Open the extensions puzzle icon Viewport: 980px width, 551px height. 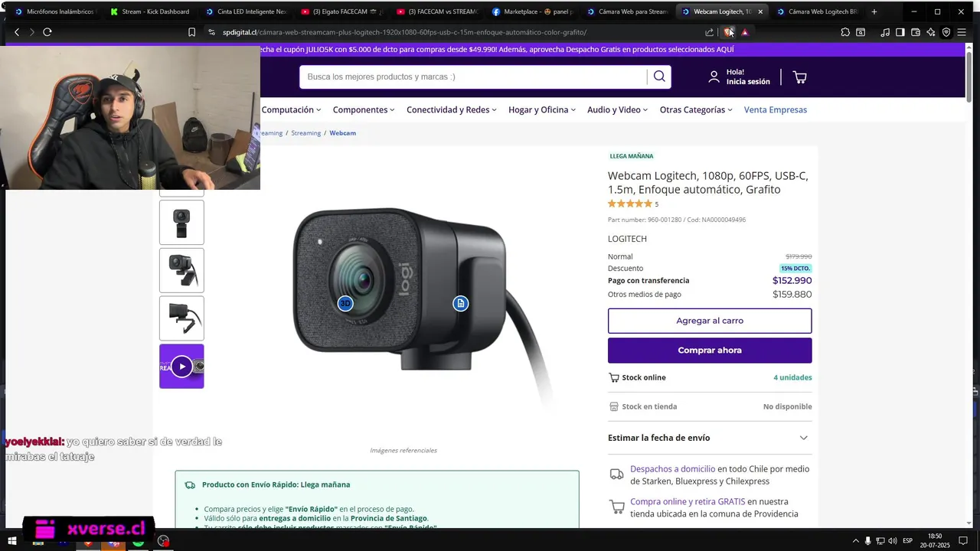(x=845, y=32)
